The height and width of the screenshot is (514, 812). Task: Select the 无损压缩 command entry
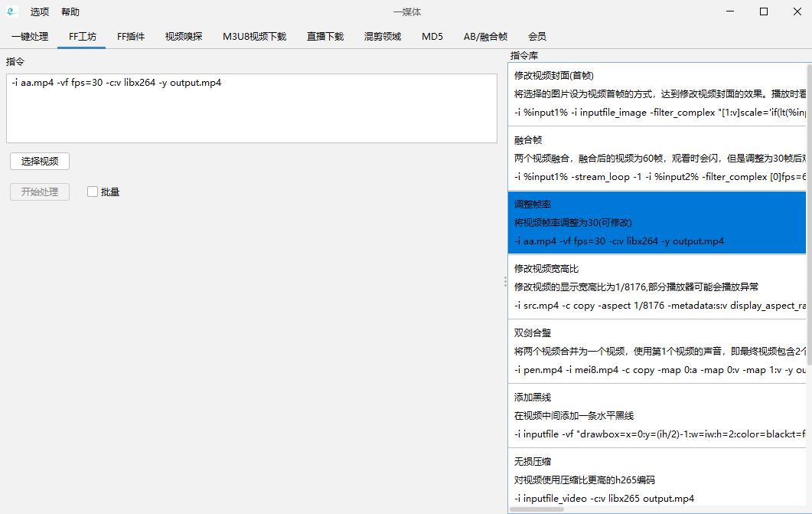(657, 476)
